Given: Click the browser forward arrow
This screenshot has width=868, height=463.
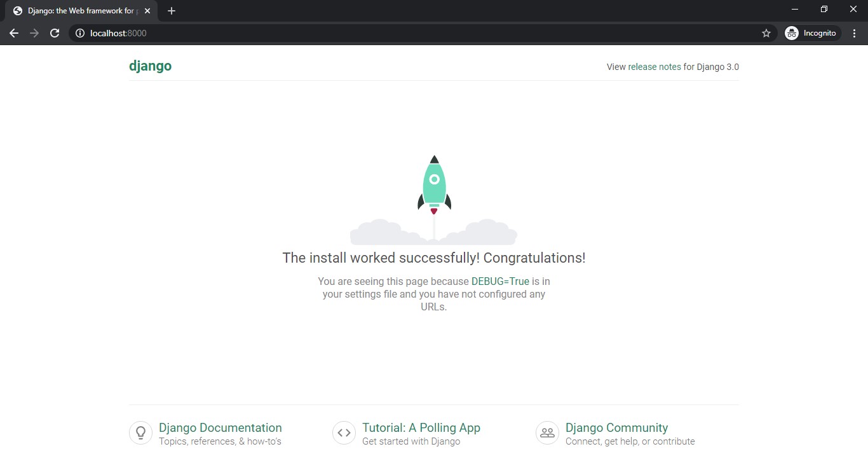Looking at the screenshot, I should pos(34,33).
